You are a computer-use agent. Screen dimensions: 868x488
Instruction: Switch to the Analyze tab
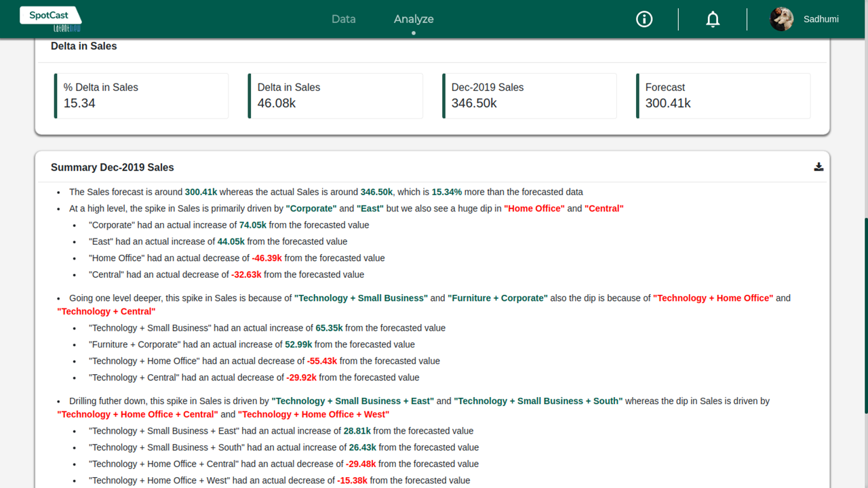pyautogui.click(x=414, y=19)
